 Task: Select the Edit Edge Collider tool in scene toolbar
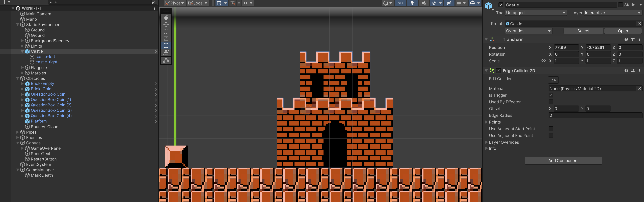pos(166,60)
